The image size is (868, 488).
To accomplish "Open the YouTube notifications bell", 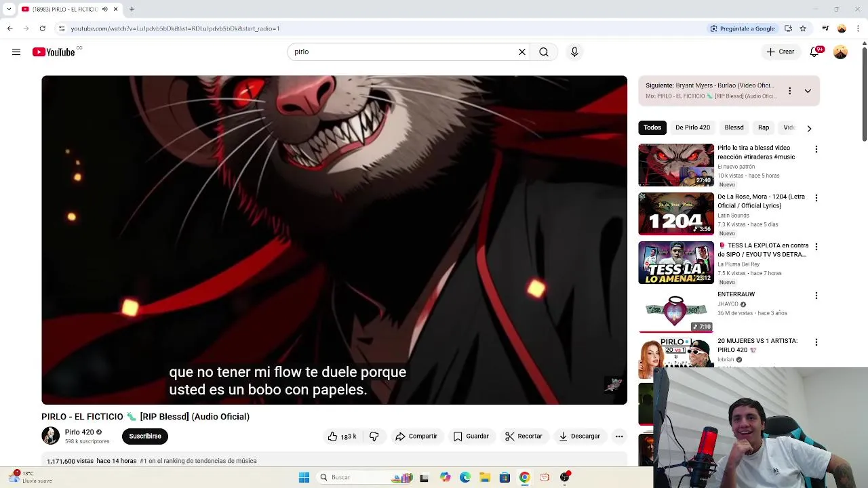I will coord(815,52).
